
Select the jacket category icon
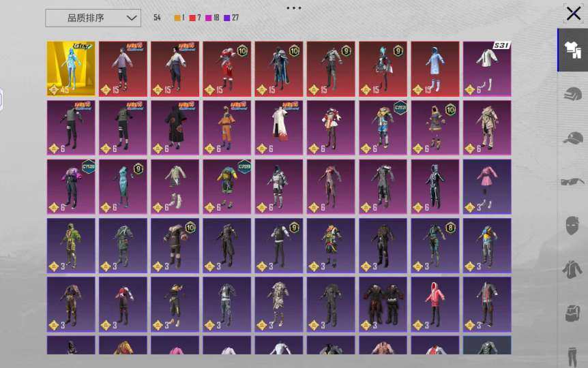[x=572, y=269]
